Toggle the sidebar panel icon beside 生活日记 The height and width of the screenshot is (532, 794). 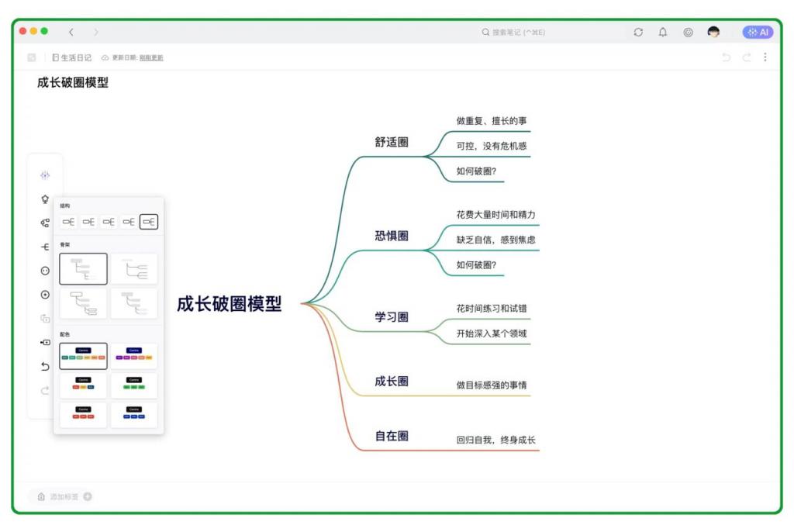click(x=32, y=57)
